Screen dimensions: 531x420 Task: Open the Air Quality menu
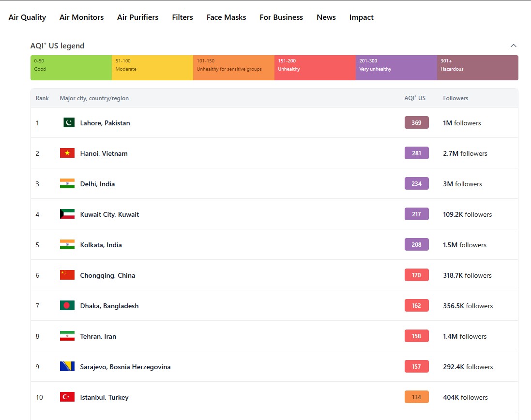click(x=27, y=17)
